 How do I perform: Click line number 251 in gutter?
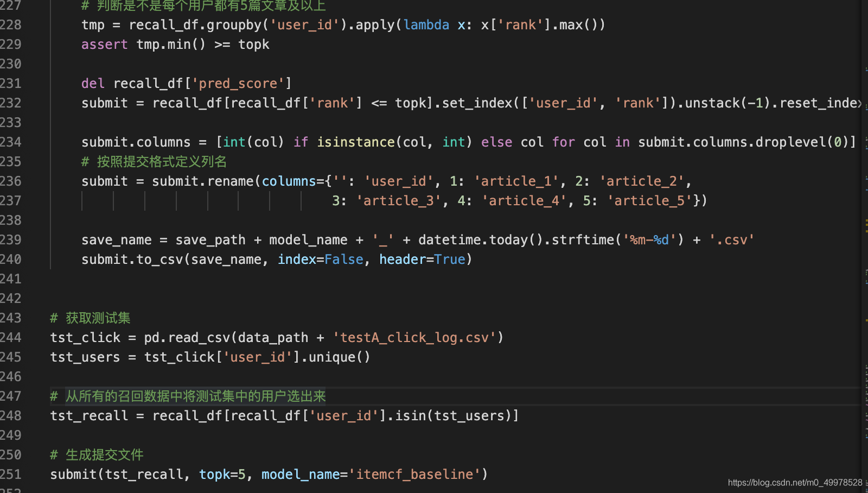(11, 475)
